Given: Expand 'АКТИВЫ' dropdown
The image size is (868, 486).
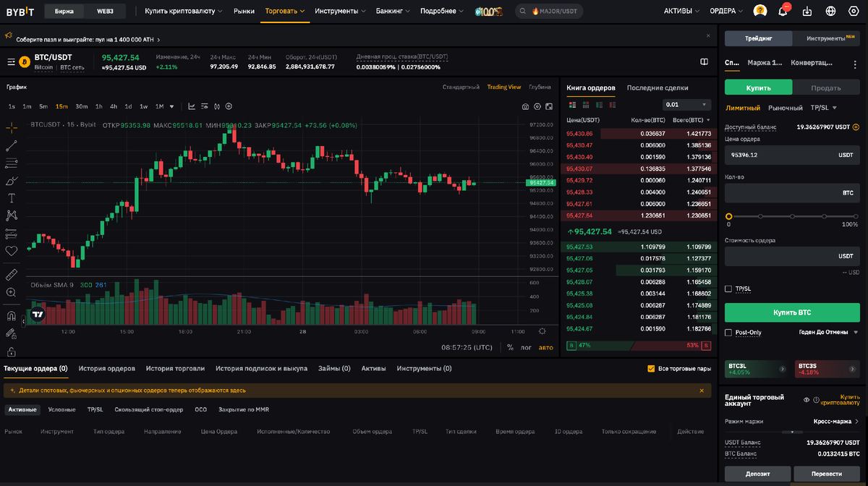Looking at the screenshot, I should click(x=682, y=11).
